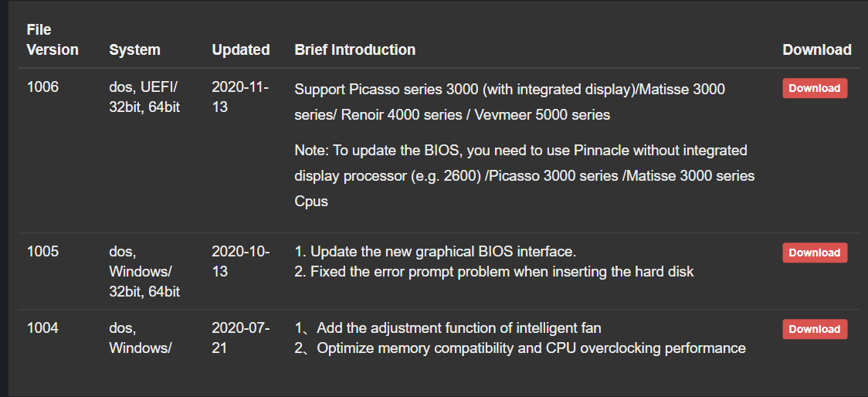Select the 1005 version number cell
This screenshot has height=397, width=868.
pyautogui.click(x=42, y=252)
